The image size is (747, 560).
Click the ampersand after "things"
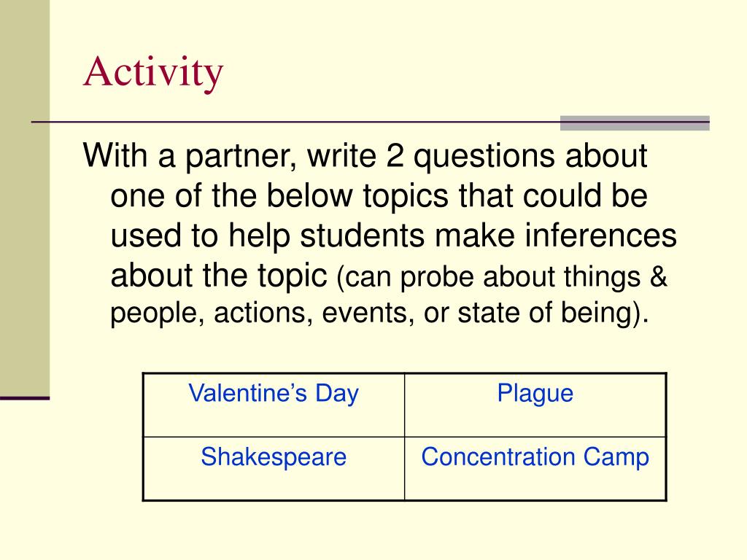click(658, 276)
